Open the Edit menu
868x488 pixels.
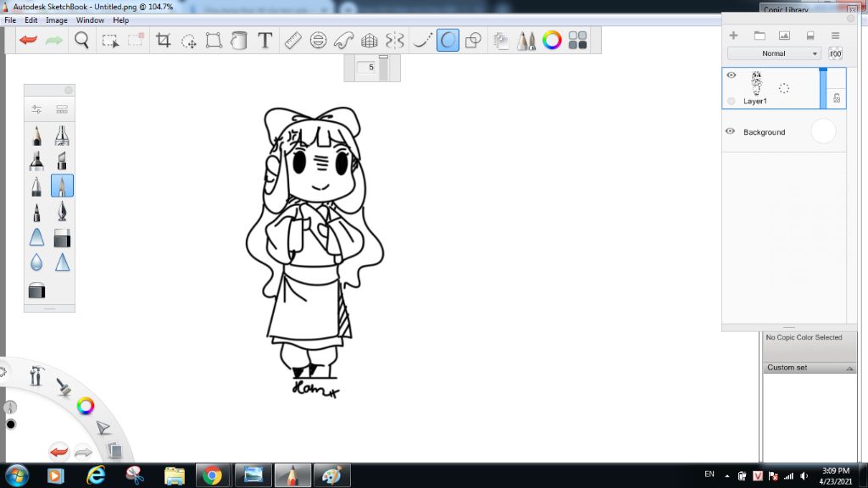pyautogui.click(x=31, y=20)
